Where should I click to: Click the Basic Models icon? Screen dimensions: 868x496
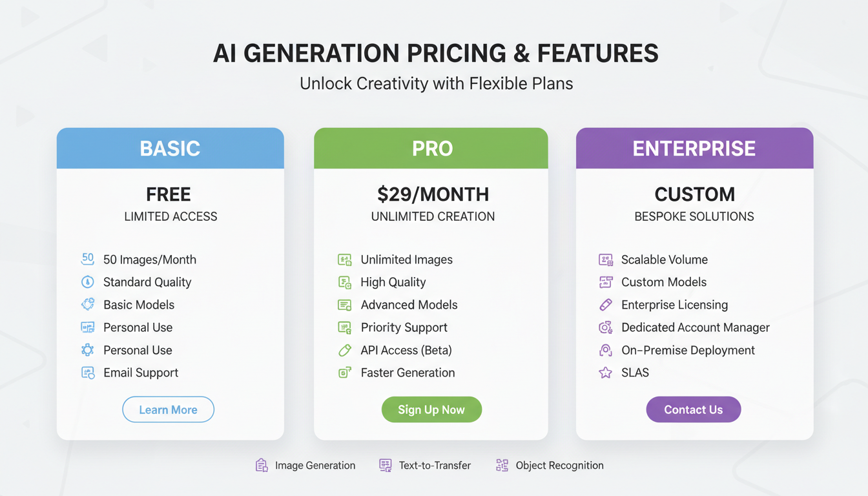click(x=87, y=304)
